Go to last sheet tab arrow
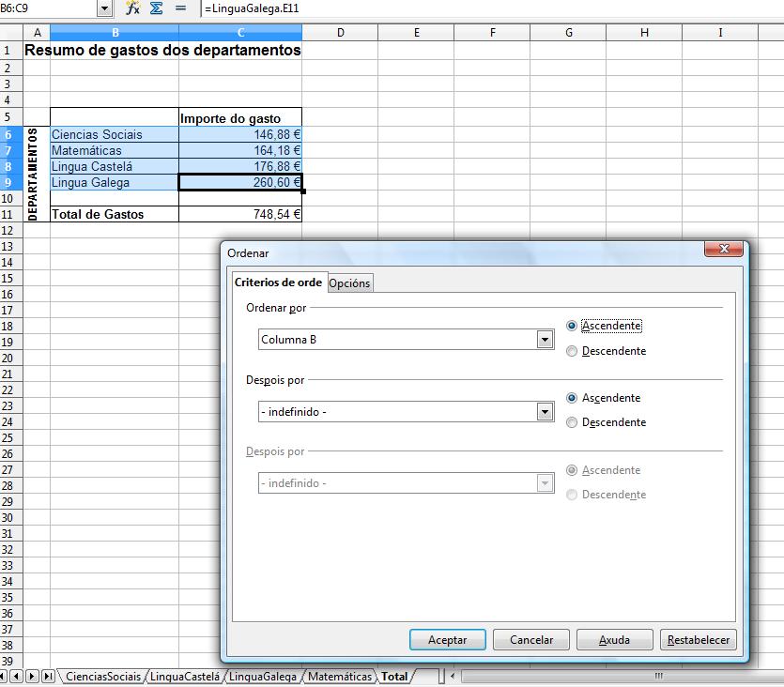Screen dimensions: 784x687 (x=48, y=676)
